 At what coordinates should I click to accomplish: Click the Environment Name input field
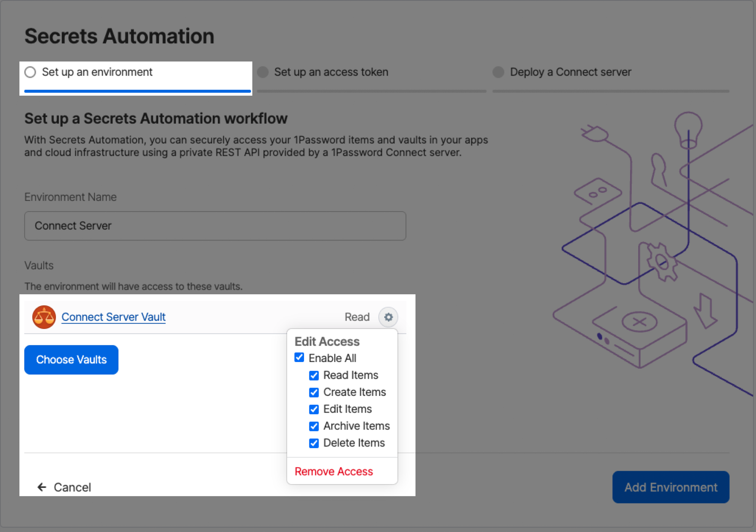click(x=215, y=226)
